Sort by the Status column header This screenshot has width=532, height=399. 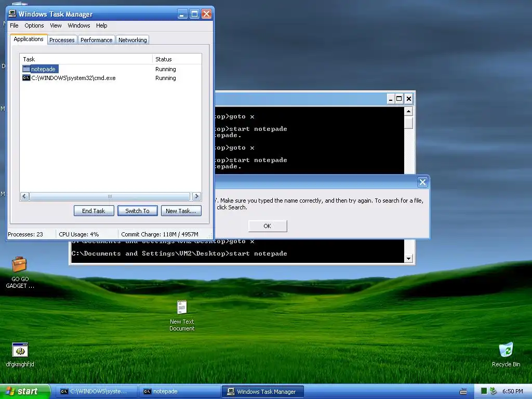[177, 59]
